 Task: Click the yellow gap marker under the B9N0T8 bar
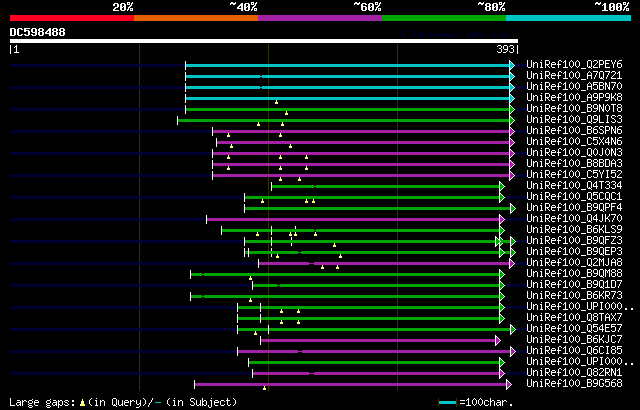click(x=287, y=113)
